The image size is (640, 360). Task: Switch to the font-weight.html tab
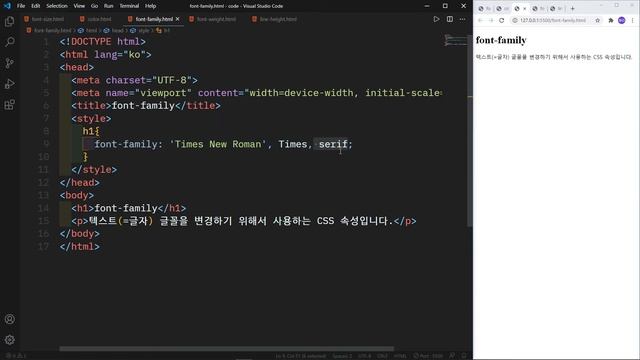(213, 19)
